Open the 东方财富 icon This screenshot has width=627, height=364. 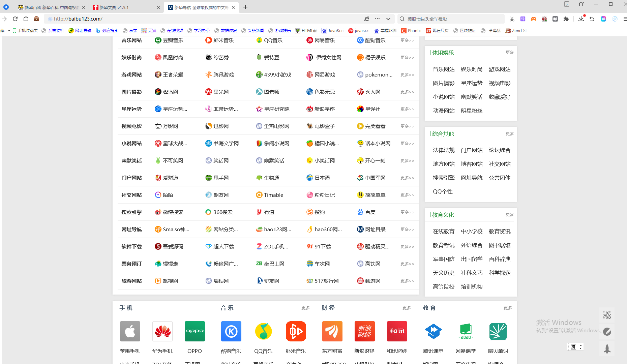(x=332, y=331)
